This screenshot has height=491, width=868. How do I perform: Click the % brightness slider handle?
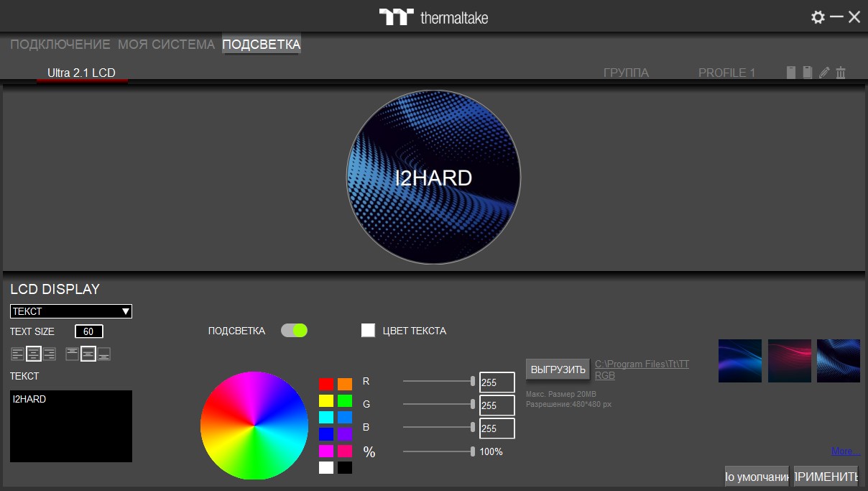coord(473,451)
